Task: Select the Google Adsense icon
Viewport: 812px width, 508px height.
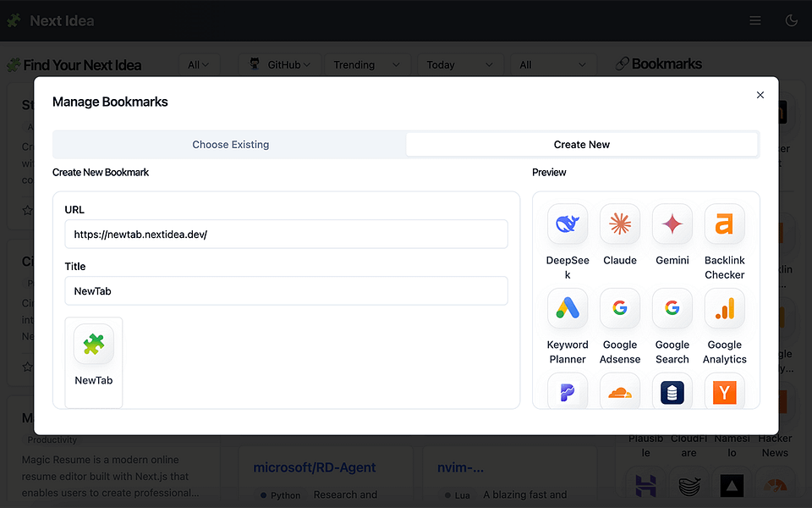Action: (x=620, y=308)
